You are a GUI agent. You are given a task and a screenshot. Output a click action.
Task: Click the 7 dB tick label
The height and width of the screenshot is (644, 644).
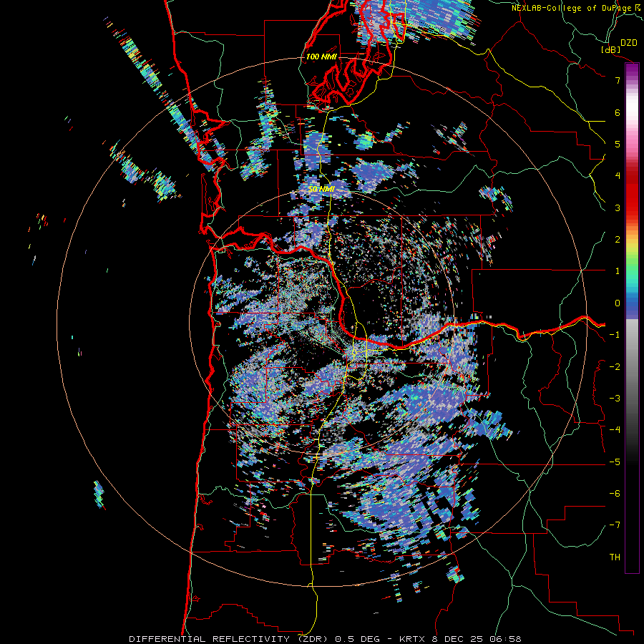(x=618, y=80)
